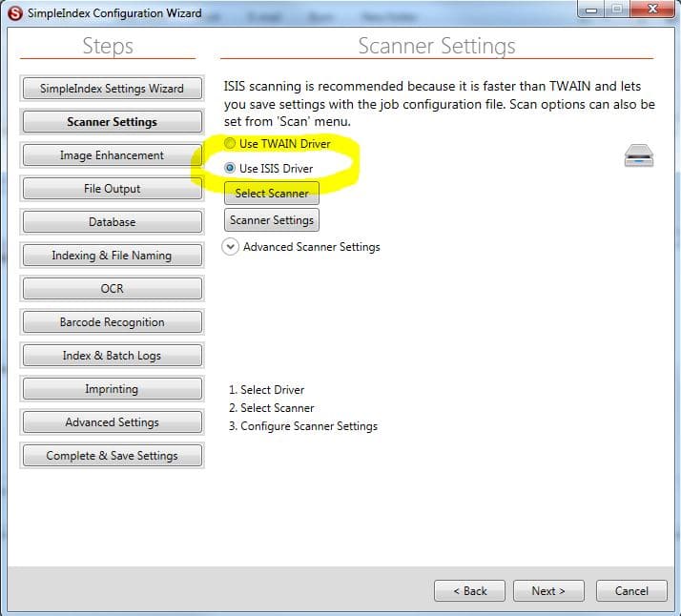The height and width of the screenshot is (616, 681).
Task: Cancel the configuration wizard
Action: click(x=630, y=590)
